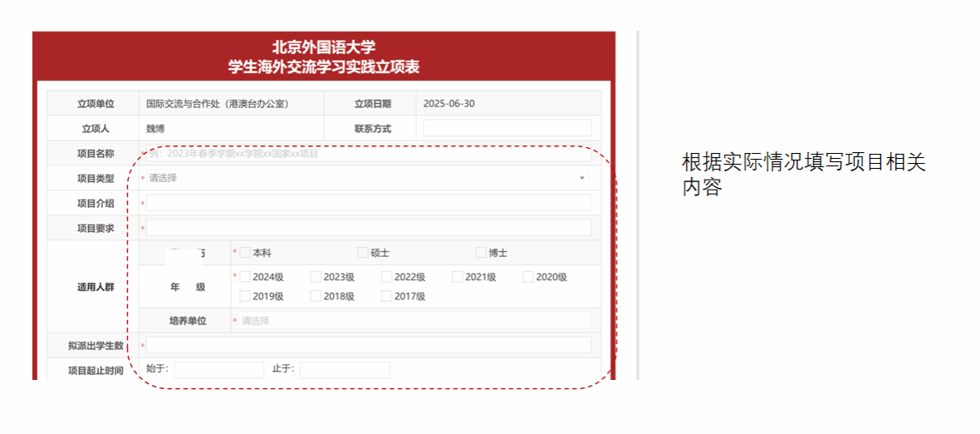The height and width of the screenshot is (434, 980).
Task: Enable the 博士 checkbox
Action: pos(480,253)
